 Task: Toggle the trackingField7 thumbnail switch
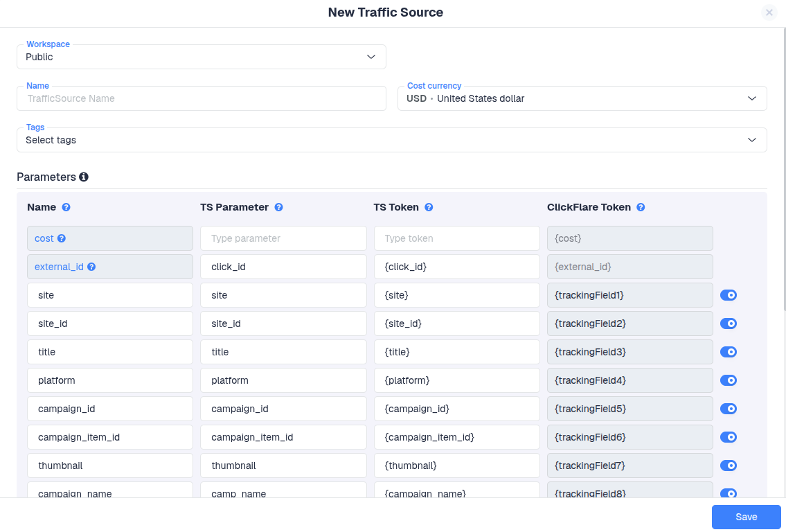click(729, 465)
